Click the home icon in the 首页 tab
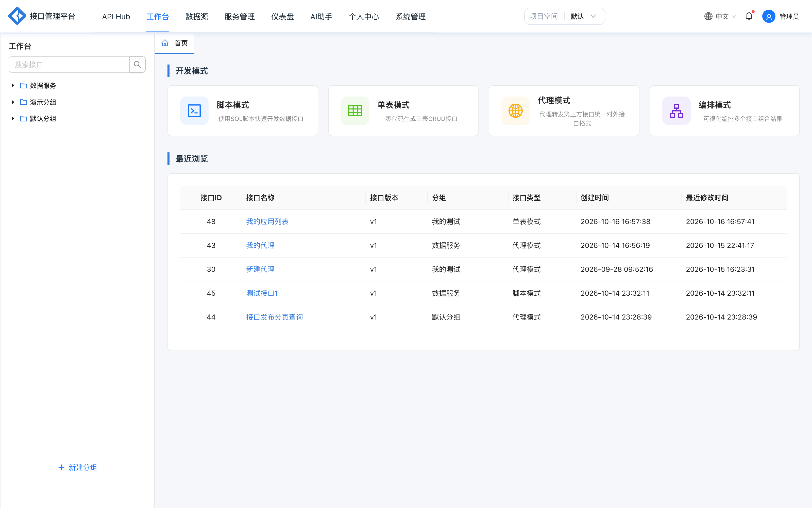The width and height of the screenshot is (812, 508). pyautogui.click(x=165, y=43)
